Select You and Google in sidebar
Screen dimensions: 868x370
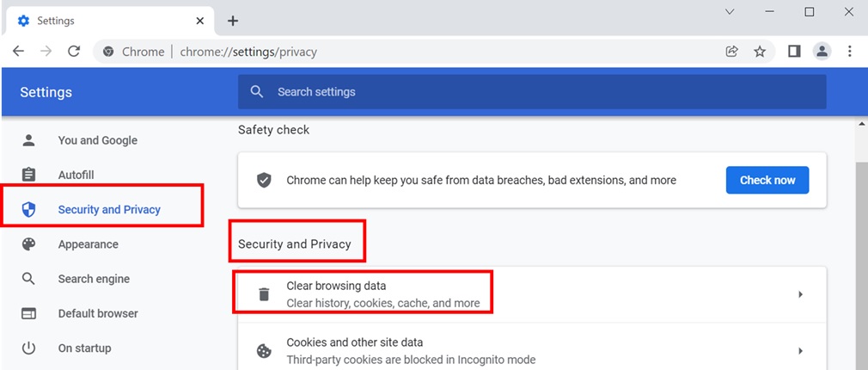pyautogui.click(x=97, y=140)
